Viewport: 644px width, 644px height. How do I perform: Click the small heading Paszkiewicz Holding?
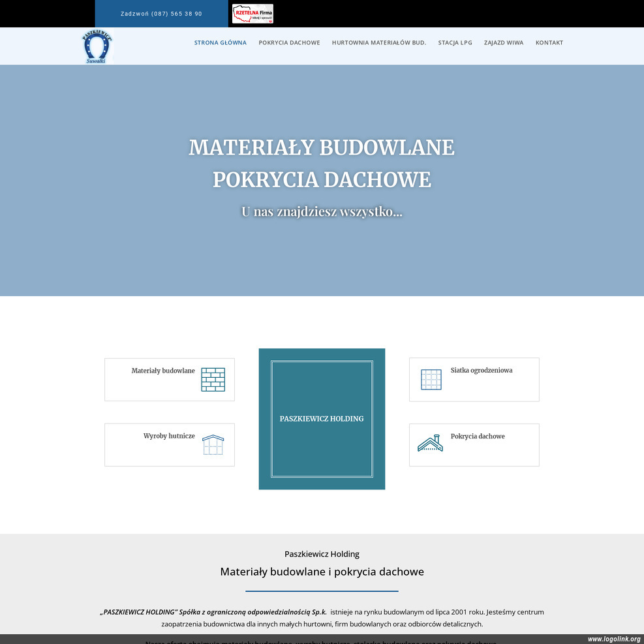322,554
